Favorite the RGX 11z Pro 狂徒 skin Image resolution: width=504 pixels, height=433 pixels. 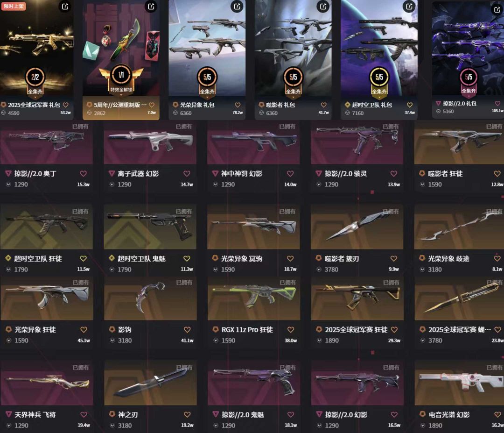[291, 330]
